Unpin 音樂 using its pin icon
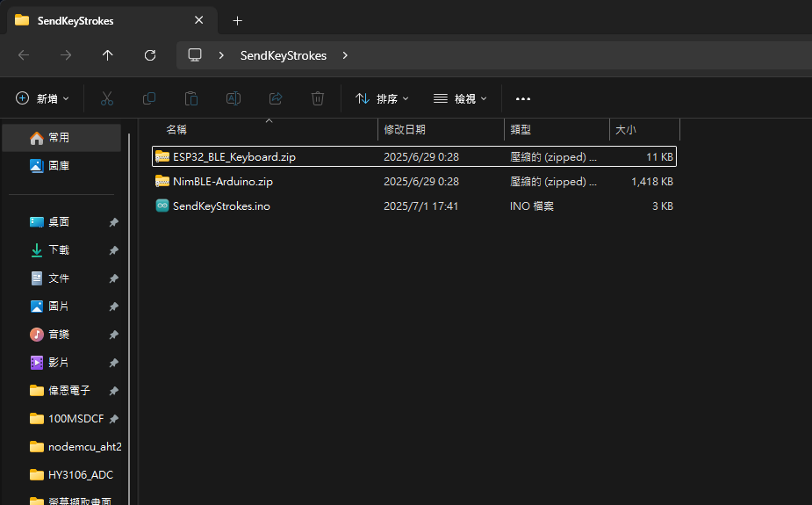 click(x=113, y=335)
